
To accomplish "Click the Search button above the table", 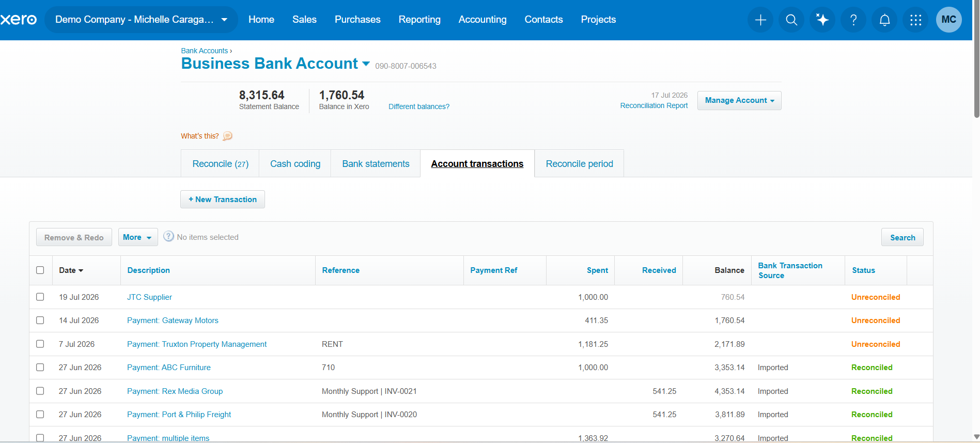I will [x=903, y=237].
